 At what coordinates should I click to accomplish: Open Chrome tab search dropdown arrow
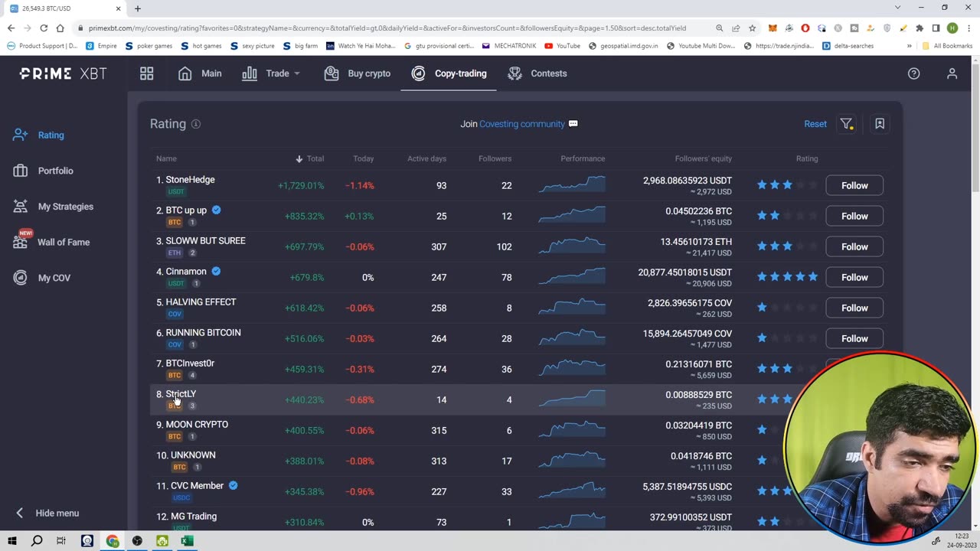tap(897, 8)
